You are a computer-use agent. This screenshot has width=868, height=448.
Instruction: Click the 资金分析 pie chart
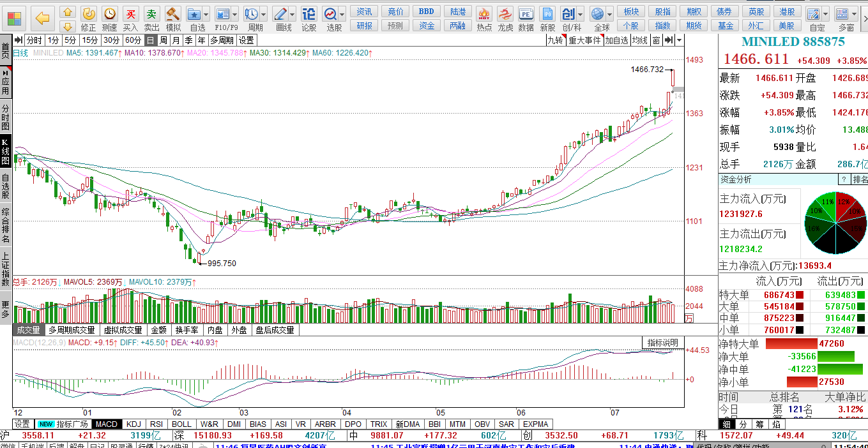click(x=835, y=223)
